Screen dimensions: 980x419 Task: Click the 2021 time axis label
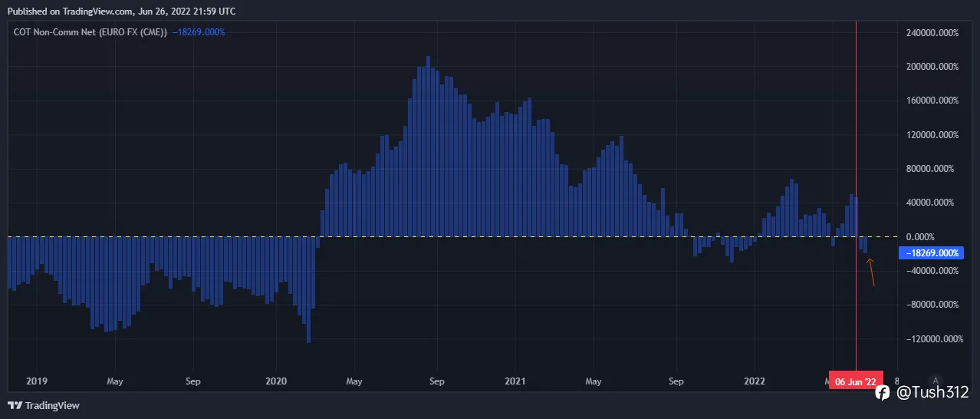pyautogui.click(x=515, y=381)
